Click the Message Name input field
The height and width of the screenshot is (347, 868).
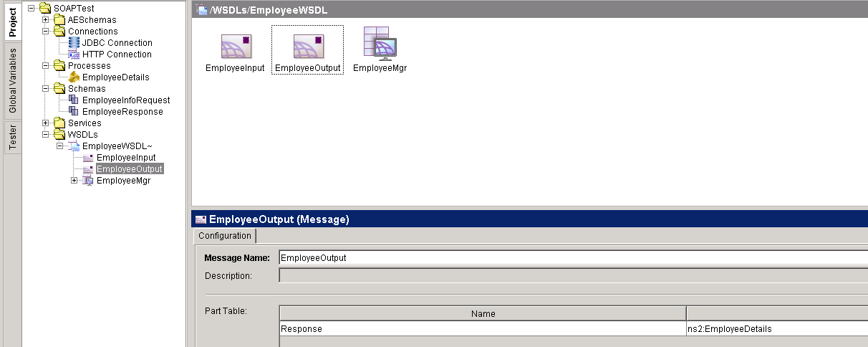point(573,258)
